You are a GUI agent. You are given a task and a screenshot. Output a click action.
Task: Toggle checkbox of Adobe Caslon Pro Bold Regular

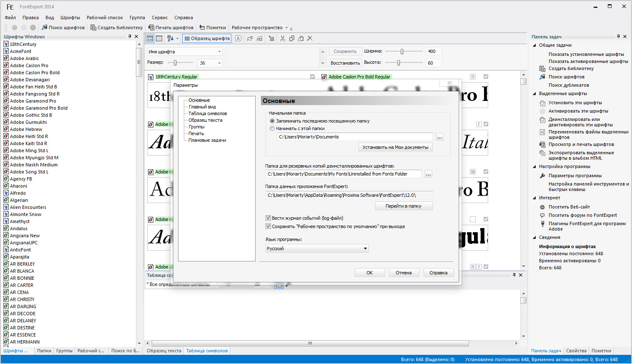pyautogui.click(x=486, y=77)
